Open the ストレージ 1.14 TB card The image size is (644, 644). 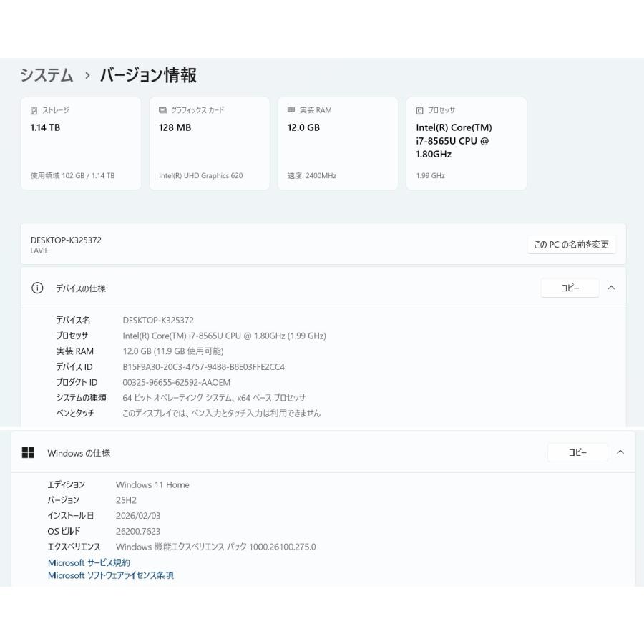click(x=81, y=144)
